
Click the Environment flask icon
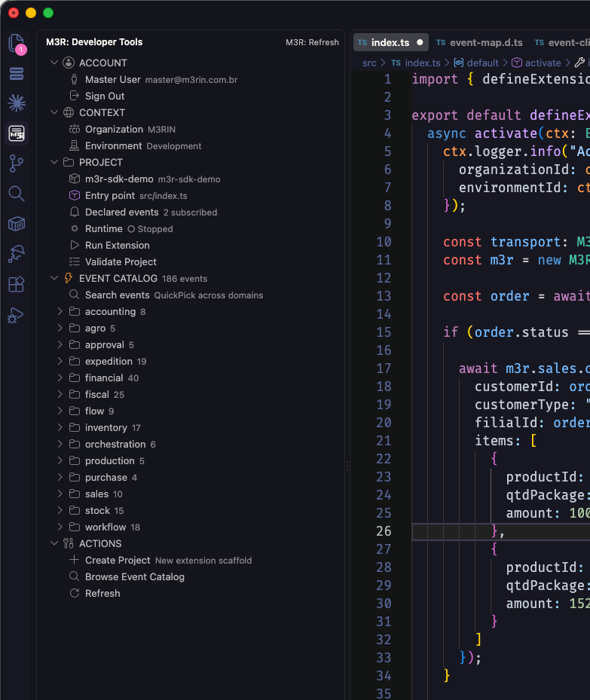(75, 145)
